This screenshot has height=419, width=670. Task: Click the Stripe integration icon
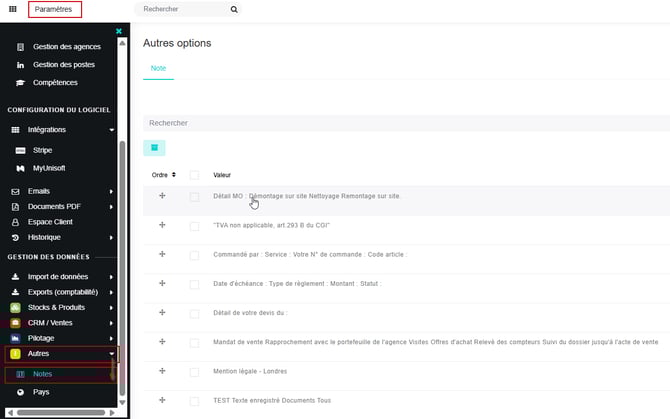click(16, 150)
